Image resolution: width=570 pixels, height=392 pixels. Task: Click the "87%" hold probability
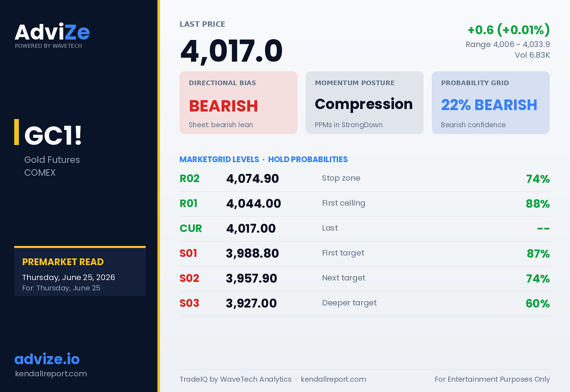(538, 254)
